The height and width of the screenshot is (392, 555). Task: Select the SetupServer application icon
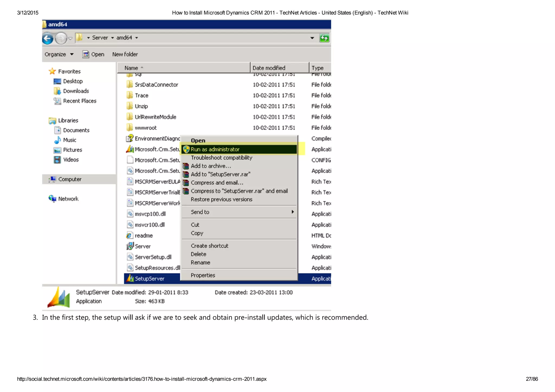[130, 278]
